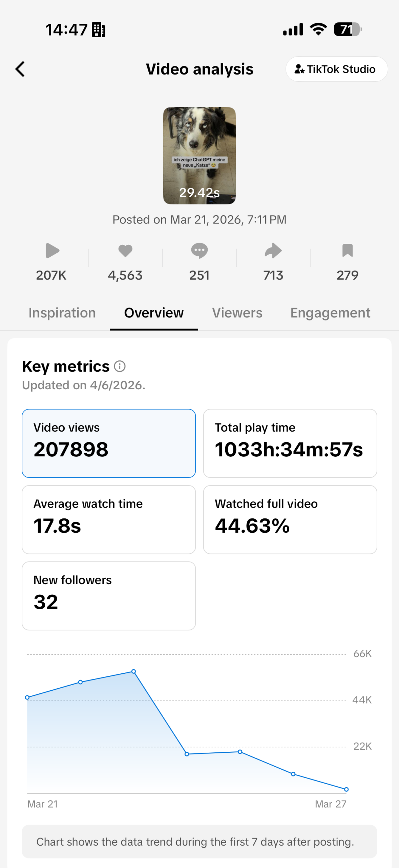The image size is (399, 868).
Task: Open TikTok Studio
Action: click(336, 69)
